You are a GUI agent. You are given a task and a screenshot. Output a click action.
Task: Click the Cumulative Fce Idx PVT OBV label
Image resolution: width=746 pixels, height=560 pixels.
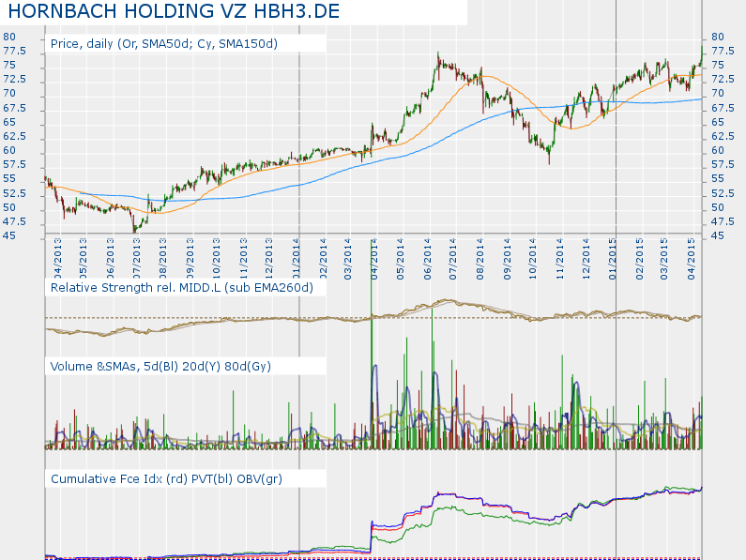(166, 478)
